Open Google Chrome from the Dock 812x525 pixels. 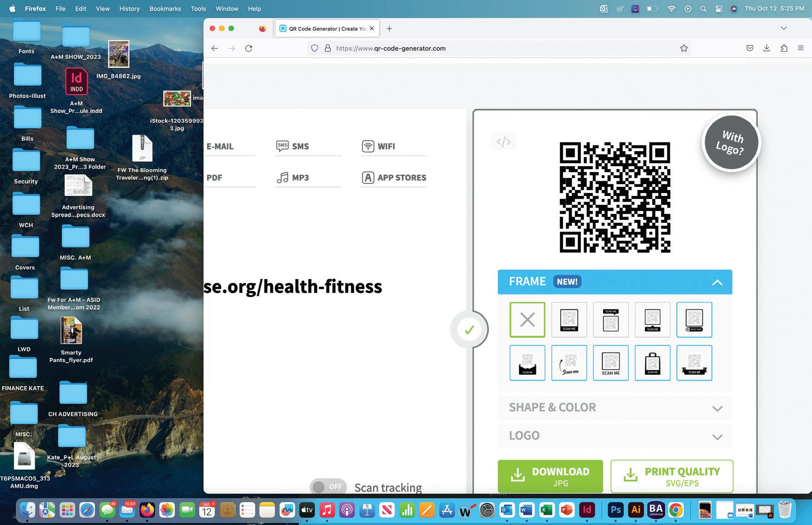point(676,510)
